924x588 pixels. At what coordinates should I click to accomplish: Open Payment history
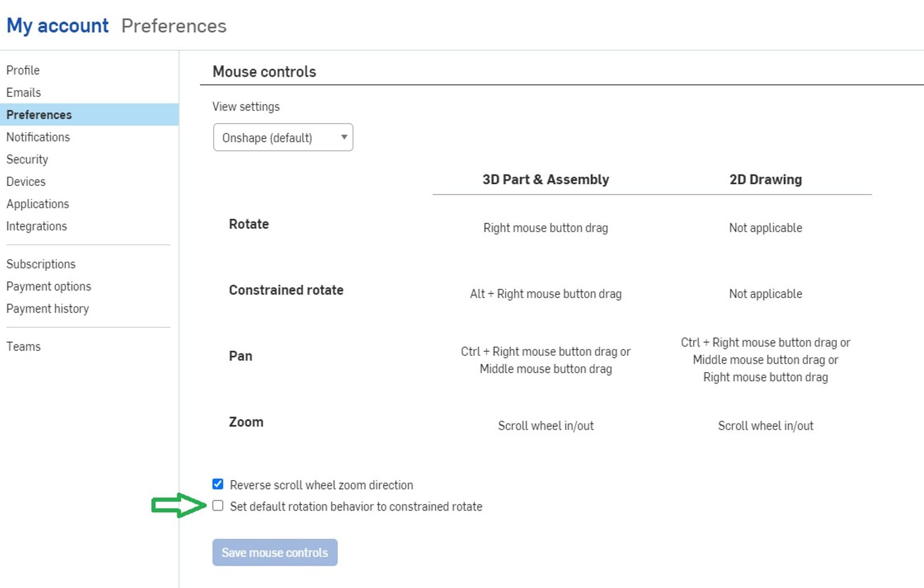(47, 308)
